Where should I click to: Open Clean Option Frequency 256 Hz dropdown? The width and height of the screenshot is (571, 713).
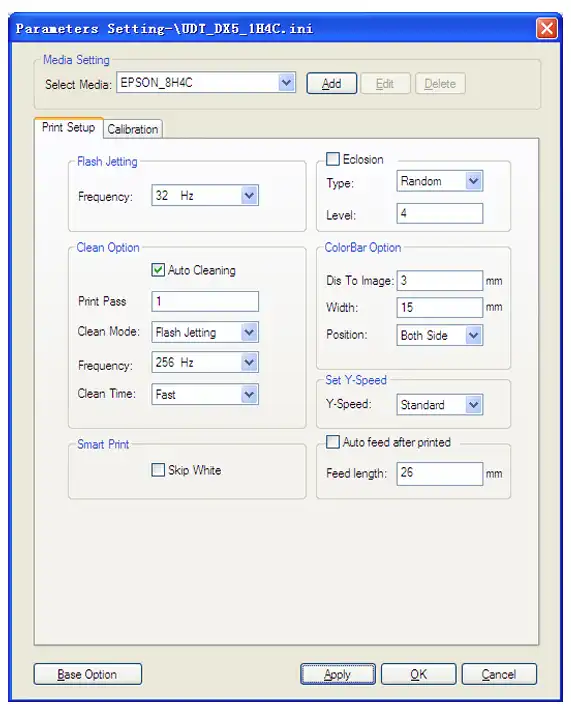[x=205, y=362]
